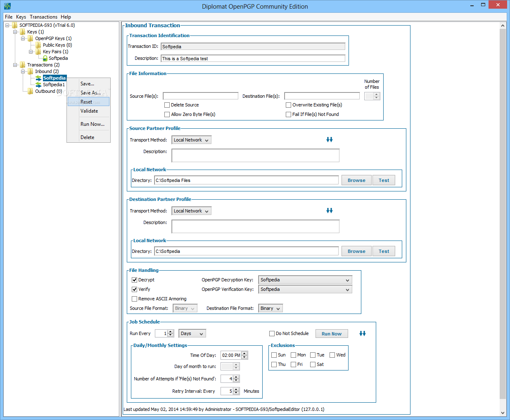
Task: Check the Do Not Schedule checkbox
Action: click(x=272, y=333)
